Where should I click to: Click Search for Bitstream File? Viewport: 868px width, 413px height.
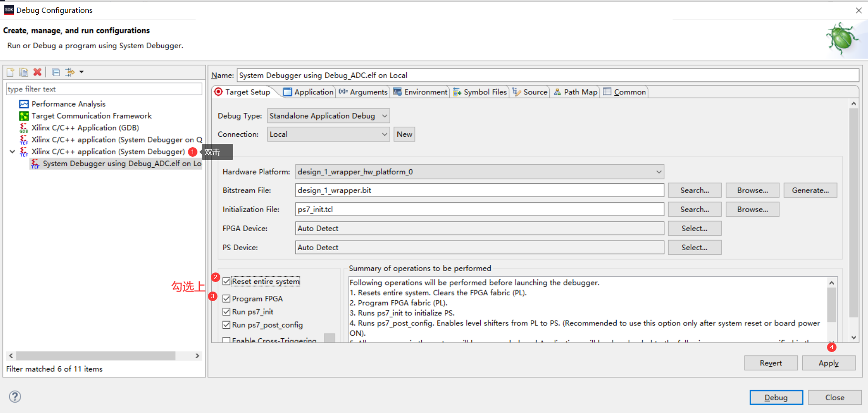(x=694, y=191)
